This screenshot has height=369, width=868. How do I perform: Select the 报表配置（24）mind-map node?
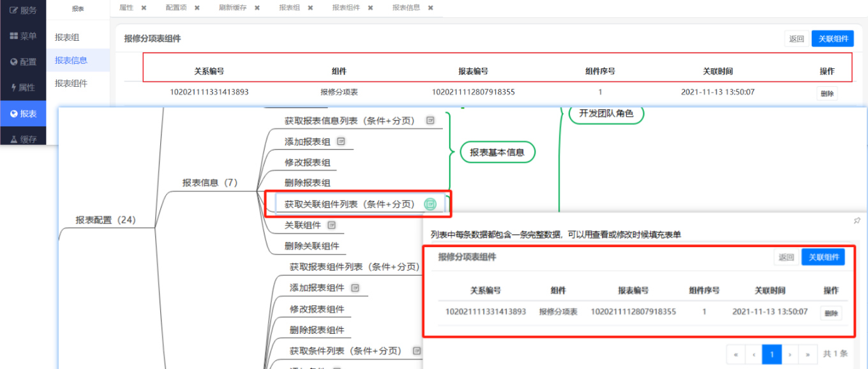[x=106, y=220]
